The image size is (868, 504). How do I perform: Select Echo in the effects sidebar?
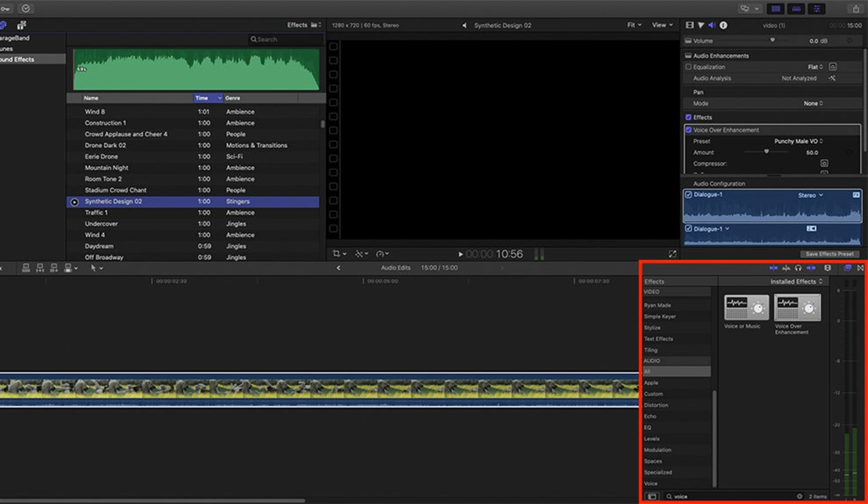(x=650, y=416)
